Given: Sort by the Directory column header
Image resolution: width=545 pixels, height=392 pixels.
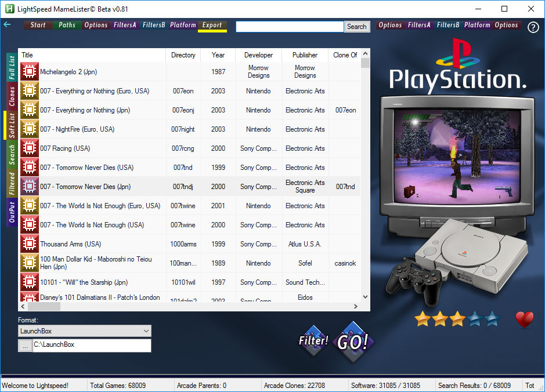Looking at the screenshot, I should coord(183,55).
